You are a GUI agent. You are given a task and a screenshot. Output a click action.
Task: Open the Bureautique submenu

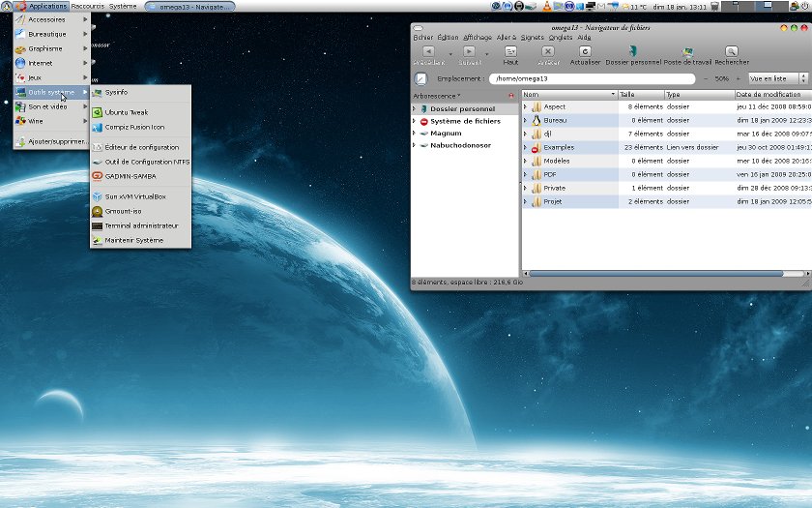pyautogui.click(x=52, y=34)
